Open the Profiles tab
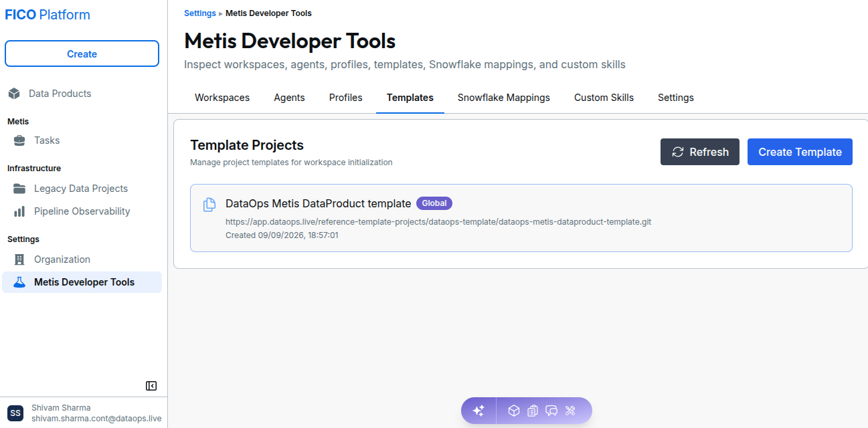This screenshot has width=868, height=428. pyautogui.click(x=346, y=98)
